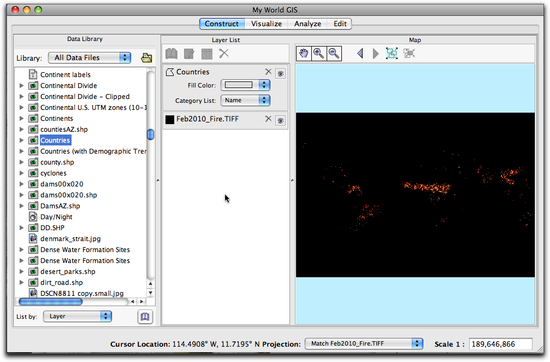
Task: Open the library folder icon
Action: coord(147,58)
